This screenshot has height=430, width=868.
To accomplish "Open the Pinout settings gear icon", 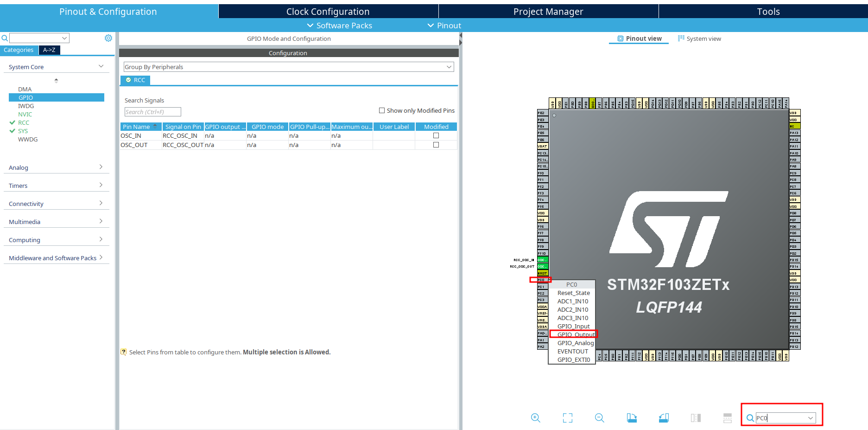I will click(108, 38).
